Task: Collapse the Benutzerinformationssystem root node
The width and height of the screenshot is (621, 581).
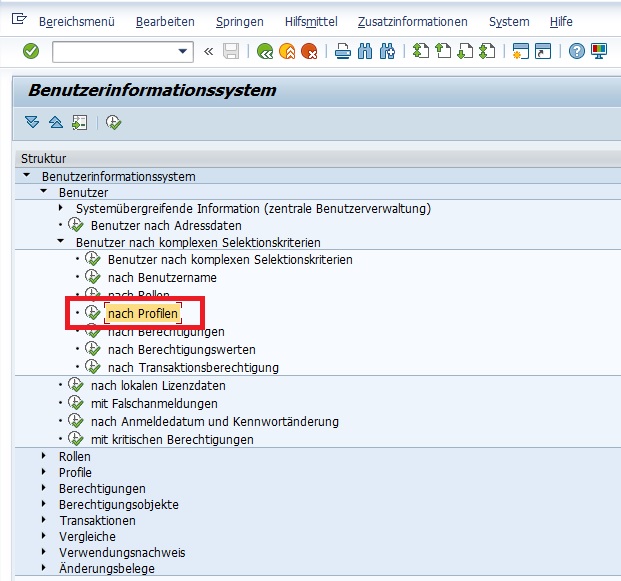Action: pyautogui.click(x=27, y=175)
